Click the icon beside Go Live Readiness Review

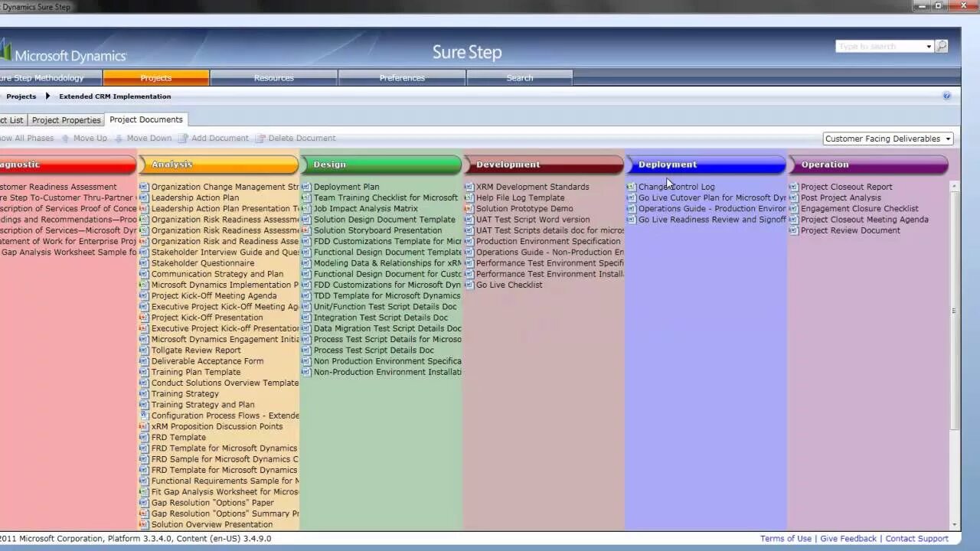[631, 220]
